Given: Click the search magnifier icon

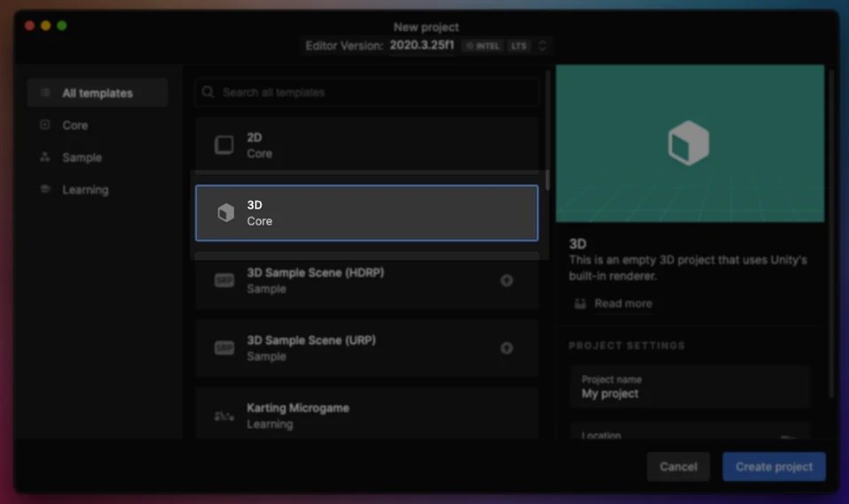Looking at the screenshot, I should click(x=208, y=92).
